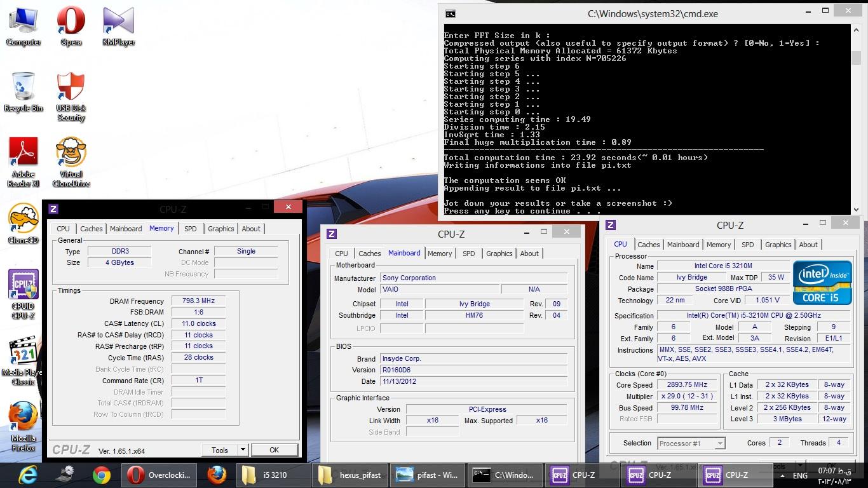Click the CPU-Z Memory window title icon
868x488 pixels.
(53, 208)
